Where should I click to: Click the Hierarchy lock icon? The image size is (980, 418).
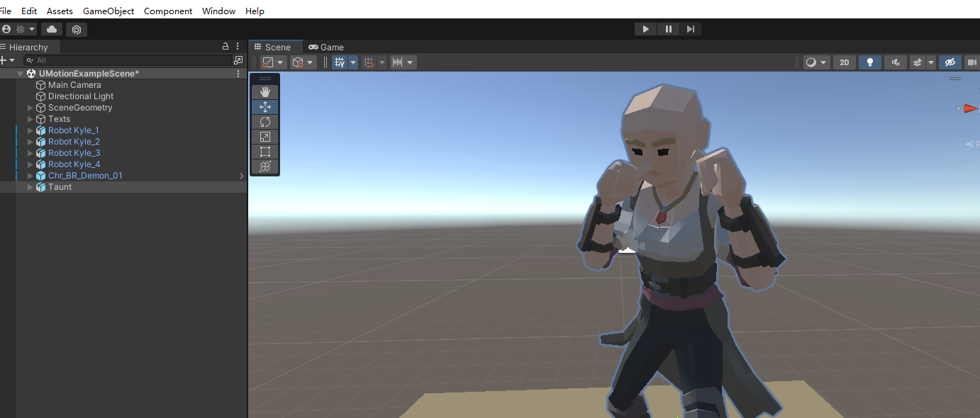(225, 47)
